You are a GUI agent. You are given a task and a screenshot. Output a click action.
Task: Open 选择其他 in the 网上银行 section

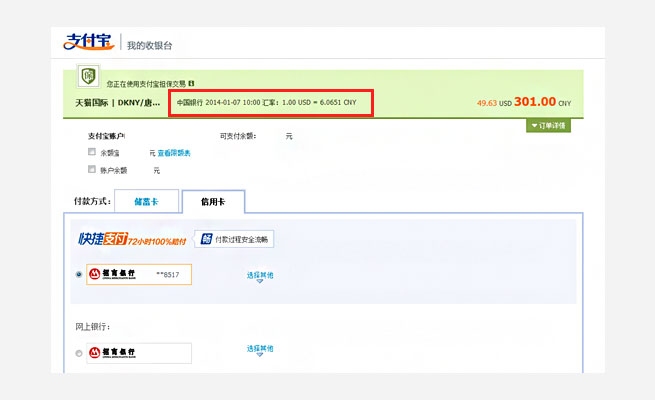[260, 350]
